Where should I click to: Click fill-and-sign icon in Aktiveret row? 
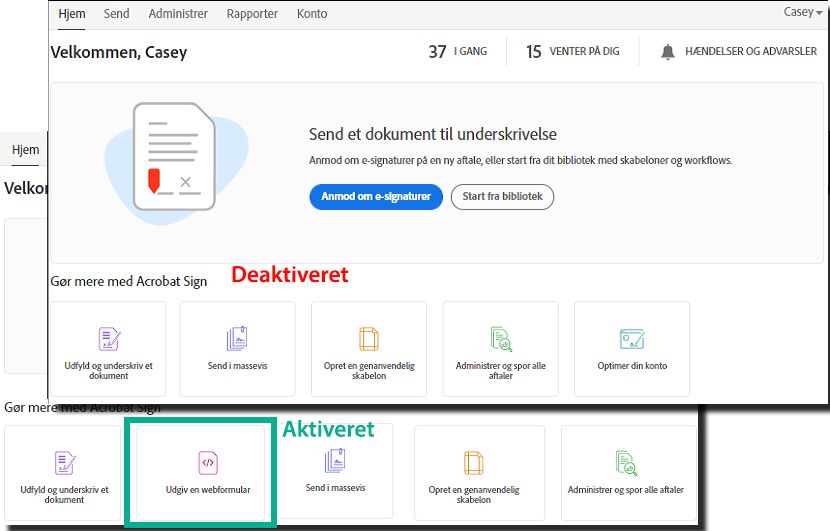(x=65, y=463)
